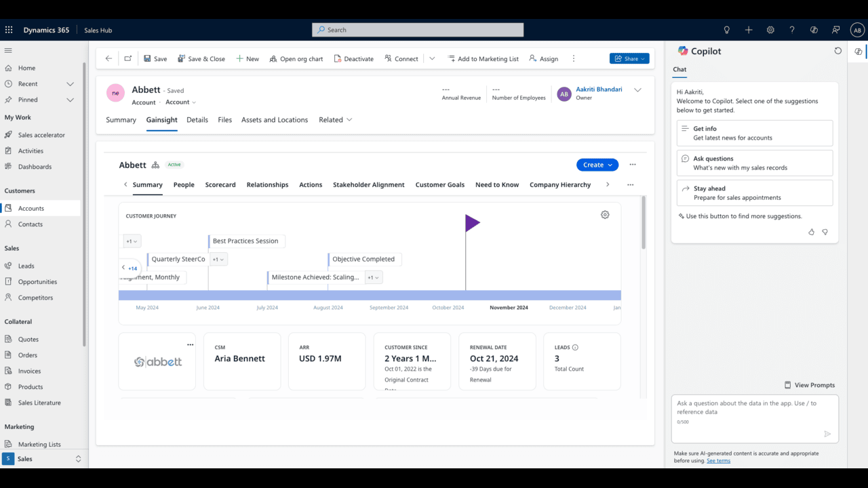Click company hierarchy icon beside Abbett
This screenshot has height=488, width=868.
click(155, 165)
